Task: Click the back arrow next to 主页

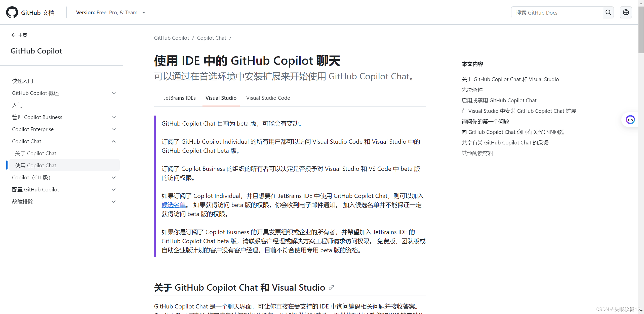Action: (x=13, y=35)
